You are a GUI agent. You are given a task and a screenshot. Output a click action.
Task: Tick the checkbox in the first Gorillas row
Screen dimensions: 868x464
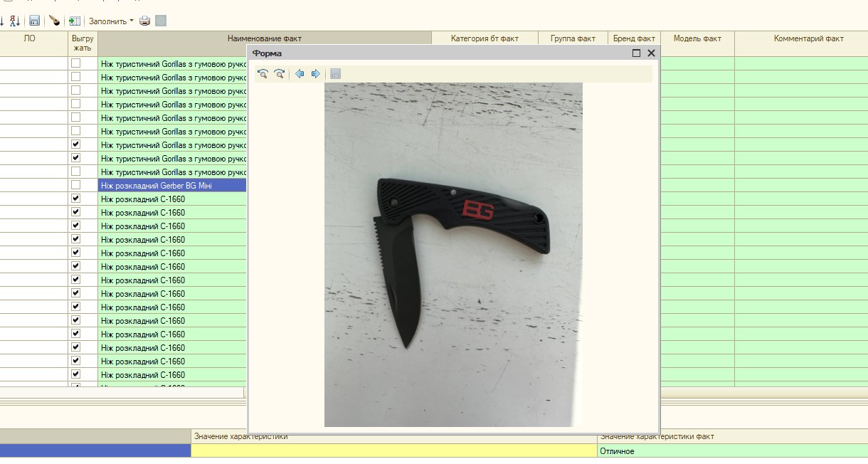pyautogui.click(x=75, y=63)
